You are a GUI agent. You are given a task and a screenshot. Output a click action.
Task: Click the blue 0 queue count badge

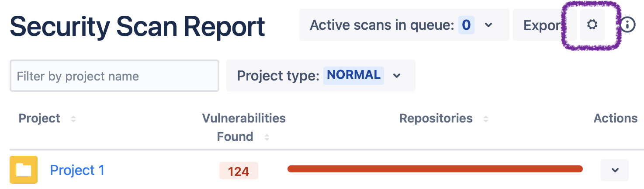[x=466, y=25]
